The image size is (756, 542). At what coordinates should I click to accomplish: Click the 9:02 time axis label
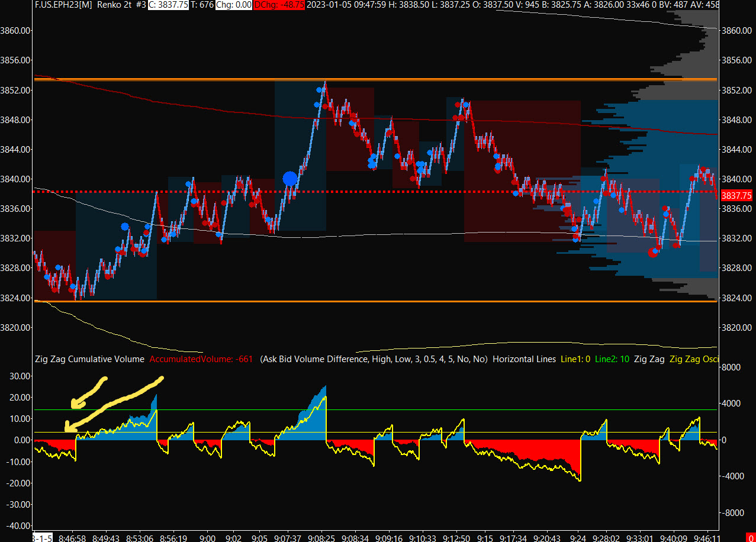(x=234, y=539)
